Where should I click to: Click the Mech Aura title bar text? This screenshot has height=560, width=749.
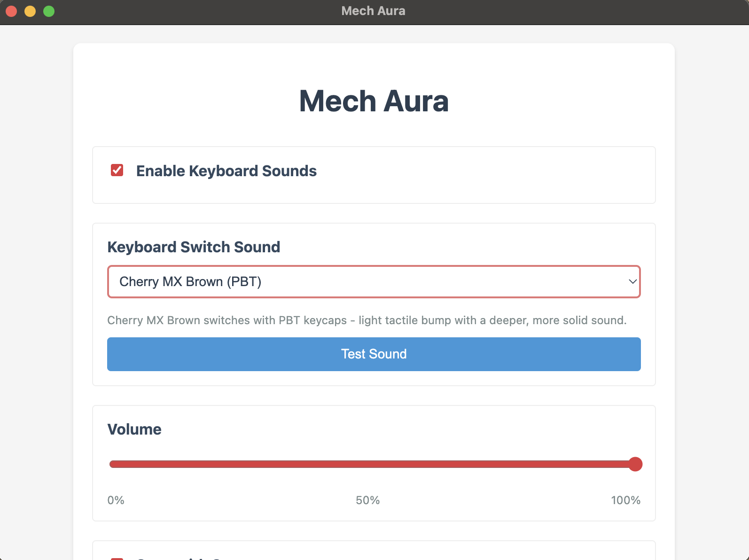pyautogui.click(x=374, y=11)
